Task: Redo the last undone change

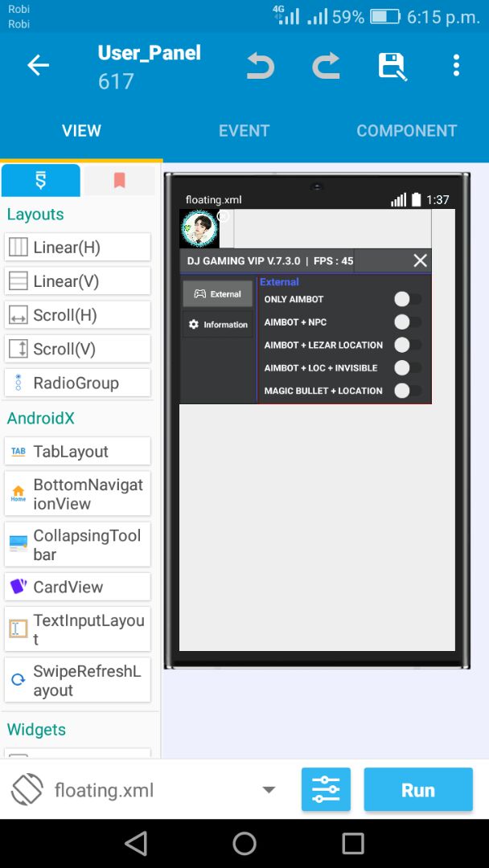Action: [x=326, y=66]
